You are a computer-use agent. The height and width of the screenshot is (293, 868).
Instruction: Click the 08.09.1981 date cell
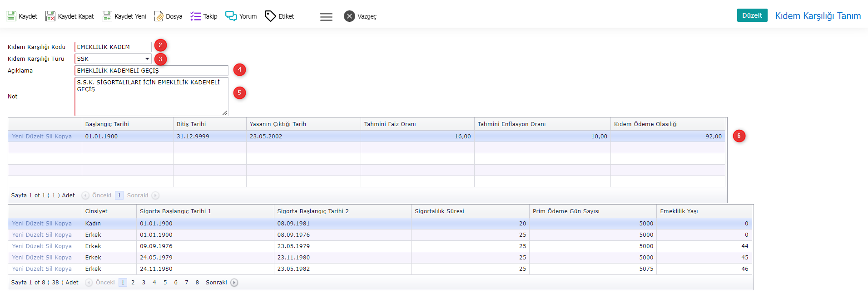tap(343, 223)
